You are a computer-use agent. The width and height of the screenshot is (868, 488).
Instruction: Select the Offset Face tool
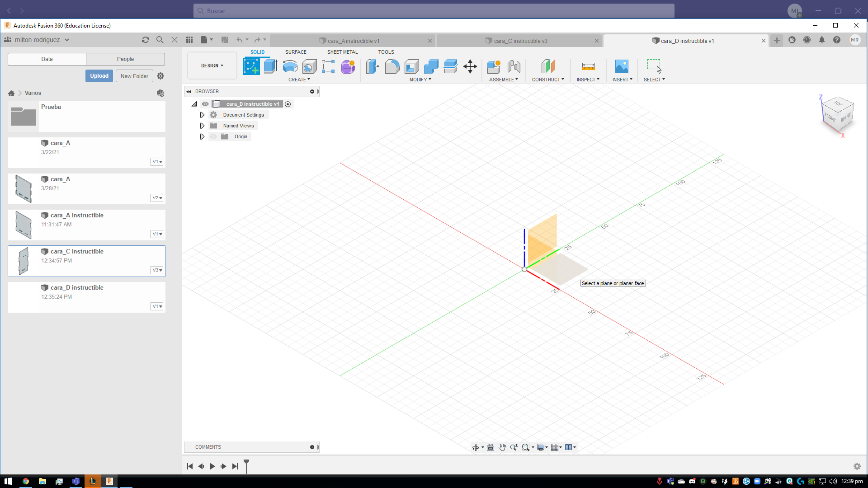pyautogui.click(x=451, y=66)
